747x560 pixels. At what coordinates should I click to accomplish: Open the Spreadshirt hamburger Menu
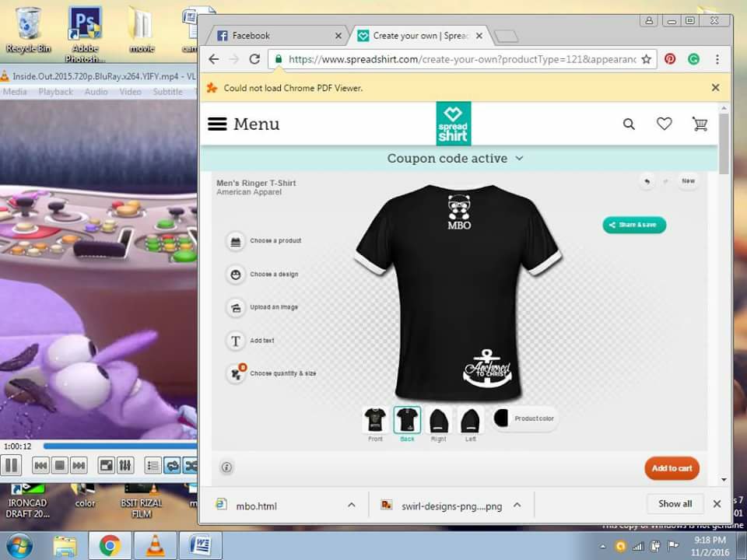(244, 124)
